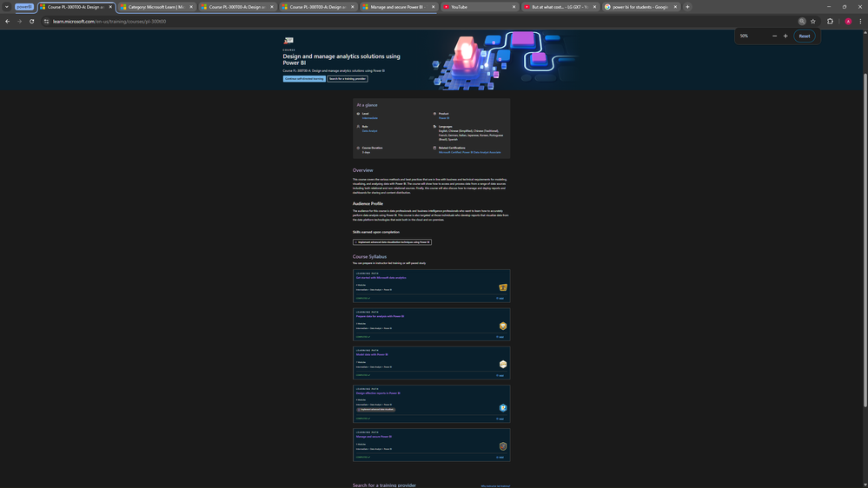Open the 'Data Analyst' role link
The width and height of the screenshot is (868, 488).
tap(370, 131)
